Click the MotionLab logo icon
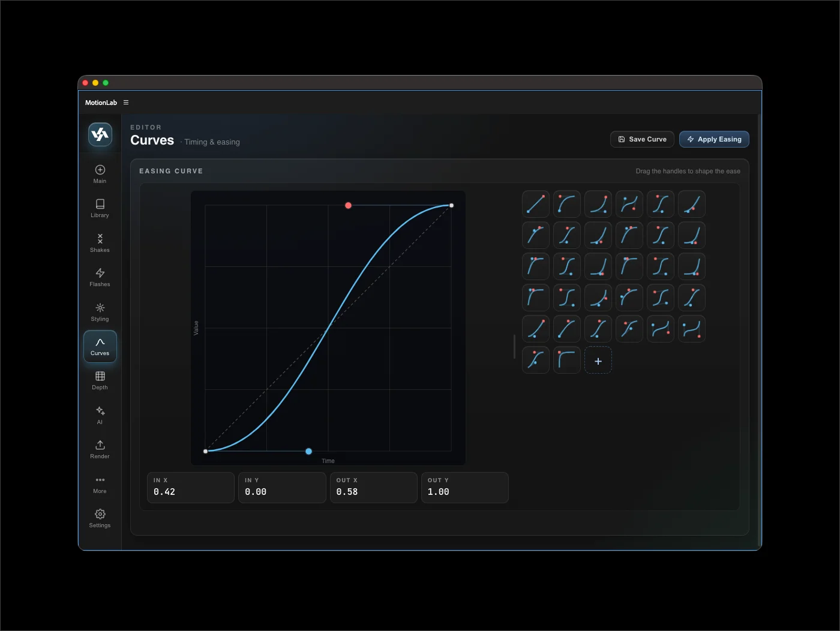The width and height of the screenshot is (840, 631). pyautogui.click(x=100, y=134)
